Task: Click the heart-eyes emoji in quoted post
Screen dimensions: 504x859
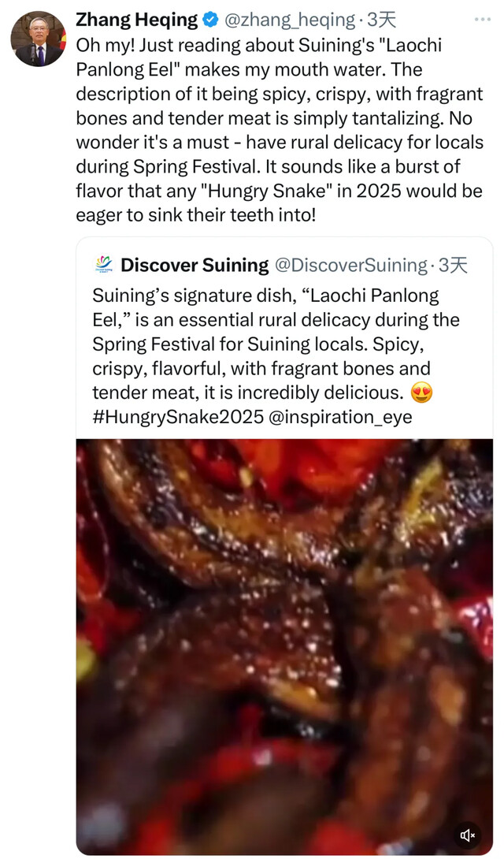Action: click(422, 392)
